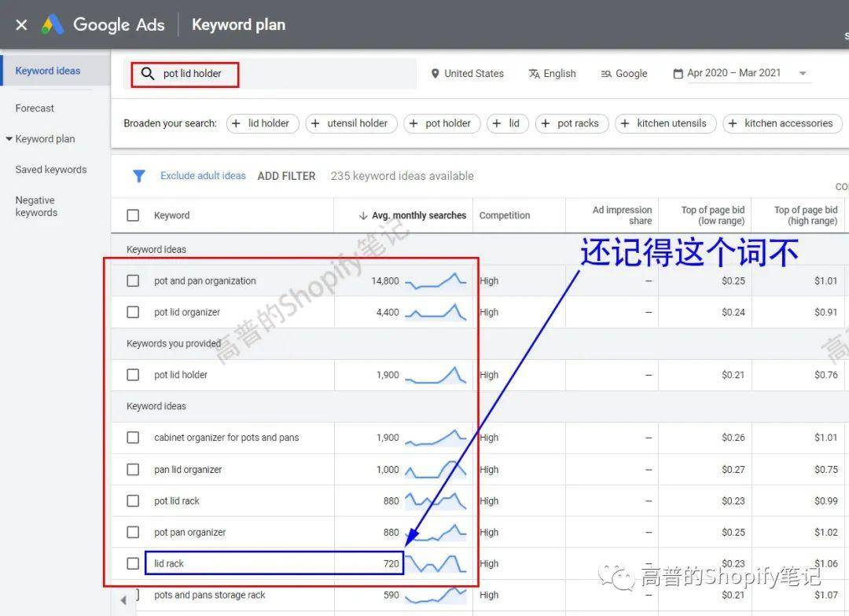The width and height of the screenshot is (849, 616).
Task: Click the calendar date range icon
Action: (678, 74)
